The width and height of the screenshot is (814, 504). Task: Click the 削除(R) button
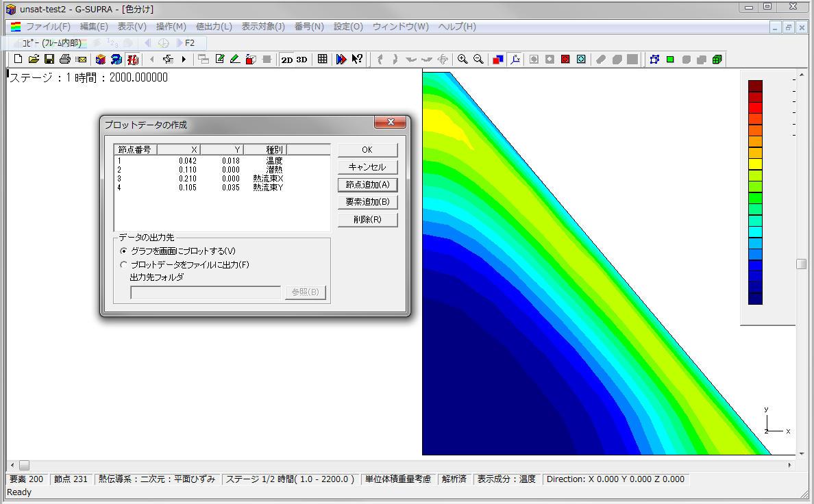[x=367, y=220]
